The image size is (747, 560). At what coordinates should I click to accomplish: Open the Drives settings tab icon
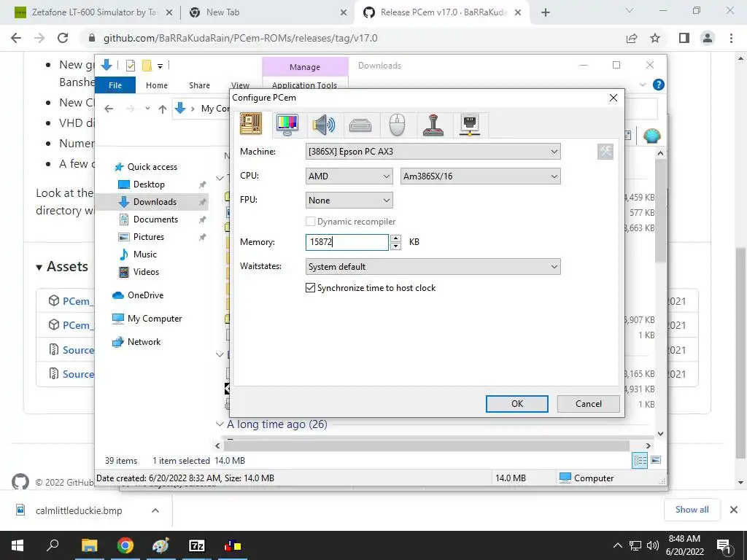pyautogui.click(x=360, y=125)
